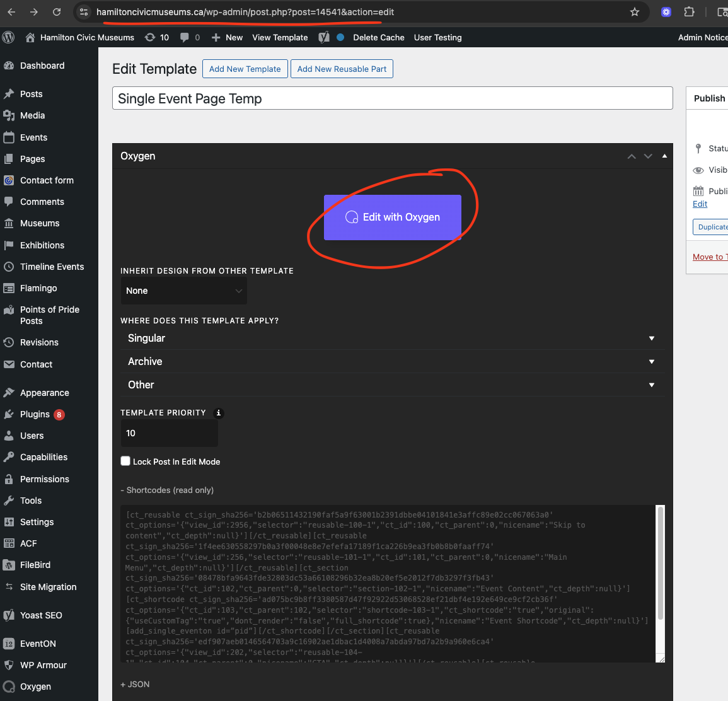Enable Lock Post In Edit Mode checkbox
The image size is (728, 701).
coord(125,461)
